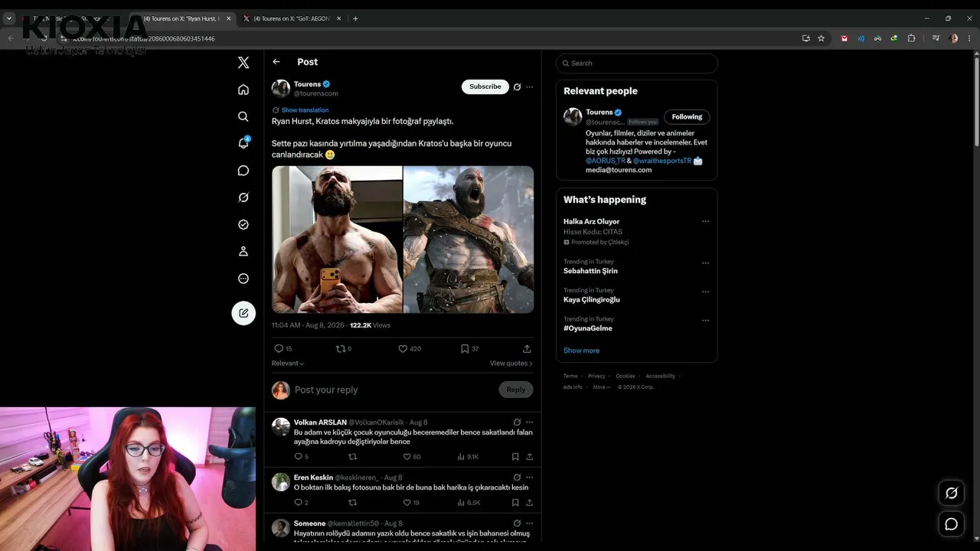Show more trending topics
Viewport: 980px width, 551px height.
582,350
